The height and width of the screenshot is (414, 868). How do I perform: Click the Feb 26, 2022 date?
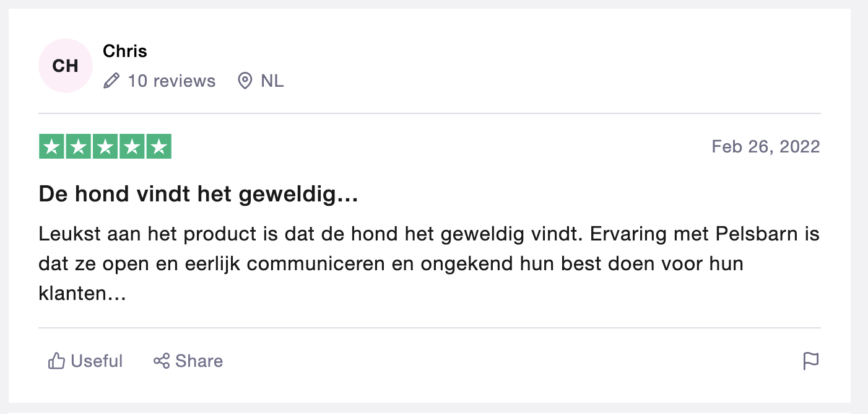766,147
